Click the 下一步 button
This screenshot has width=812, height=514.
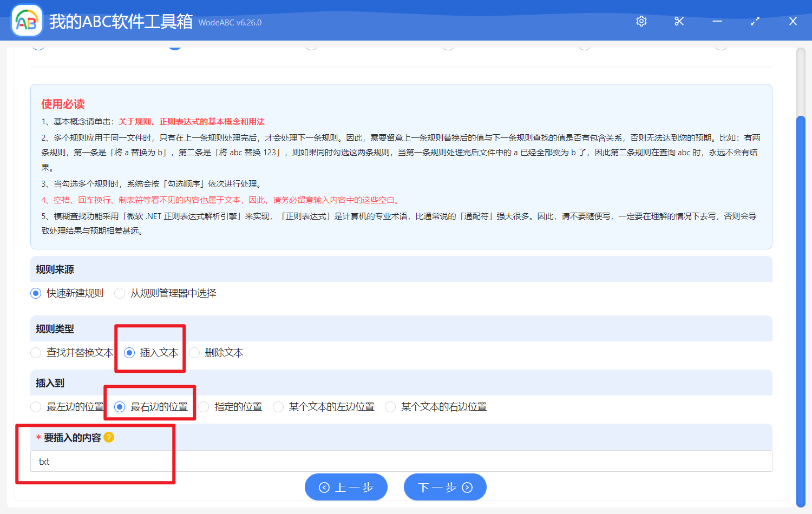tap(445, 486)
